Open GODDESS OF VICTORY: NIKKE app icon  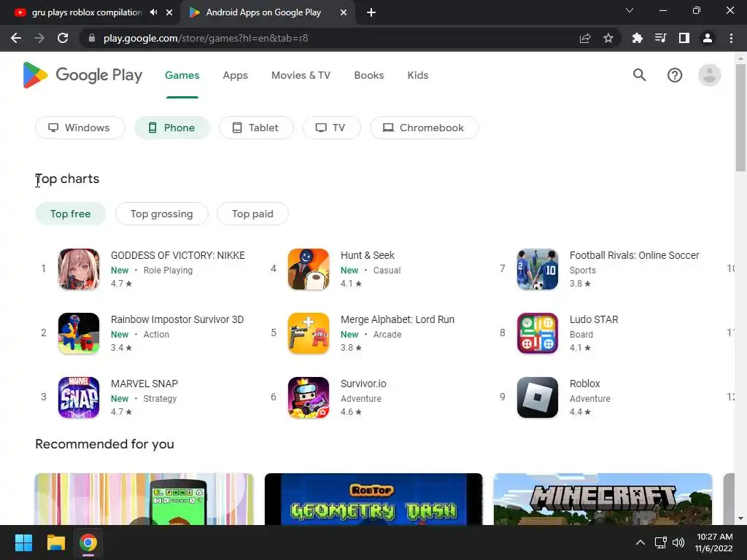(x=79, y=269)
